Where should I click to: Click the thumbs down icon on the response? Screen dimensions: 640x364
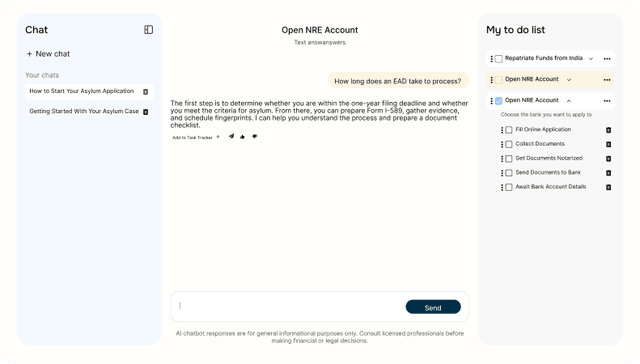(254, 136)
